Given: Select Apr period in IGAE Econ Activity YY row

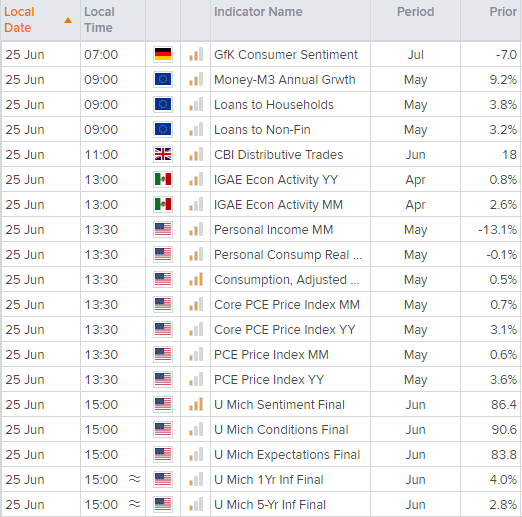Looking at the screenshot, I should point(415,180).
